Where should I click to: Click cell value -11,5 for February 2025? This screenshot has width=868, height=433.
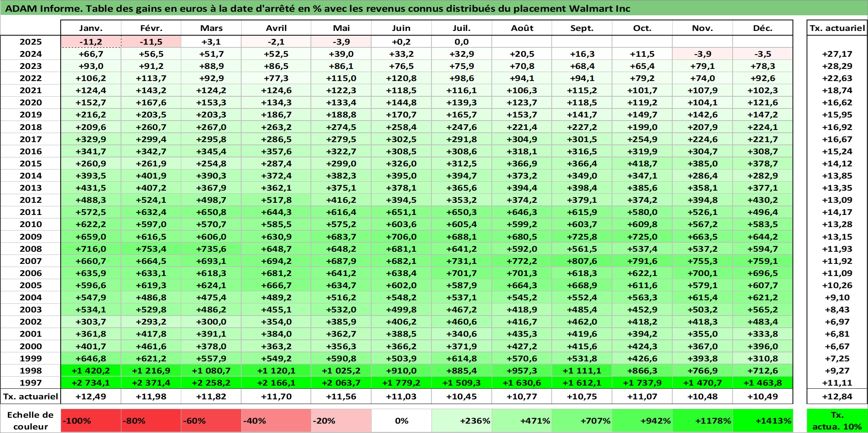[x=151, y=42]
